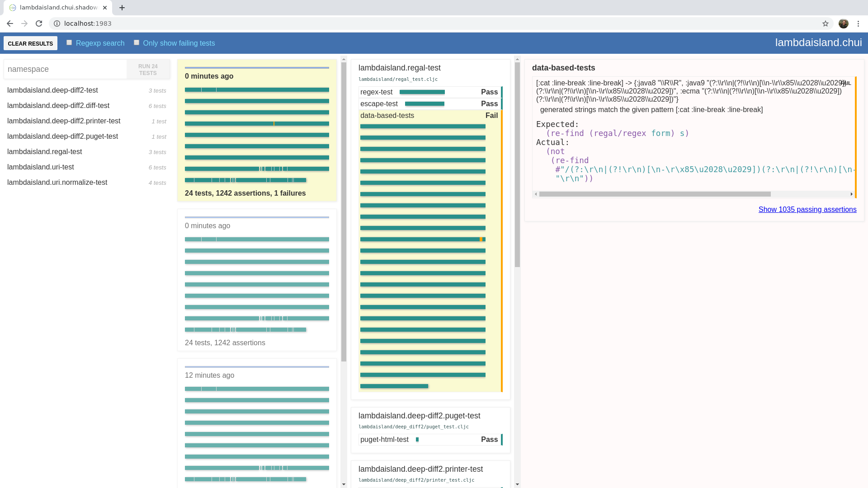Open Chrome three-dot menu
The height and width of the screenshot is (488, 868).
coord(858,23)
